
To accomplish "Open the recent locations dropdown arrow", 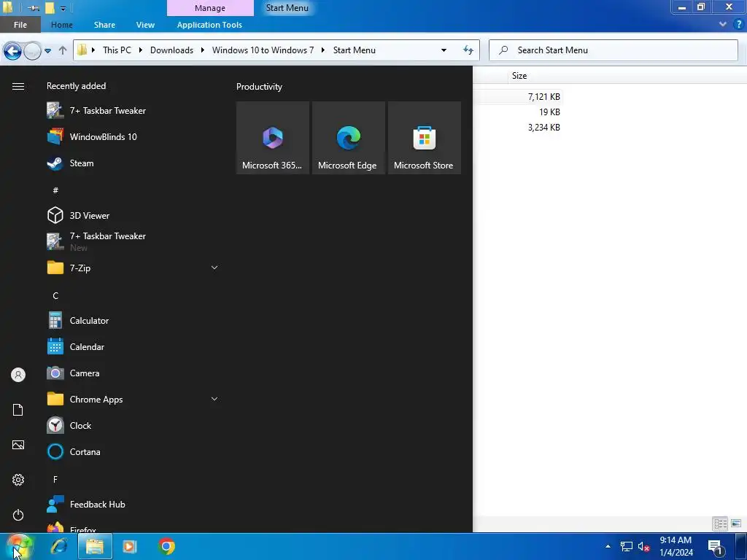I will pyautogui.click(x=47, y=50).
